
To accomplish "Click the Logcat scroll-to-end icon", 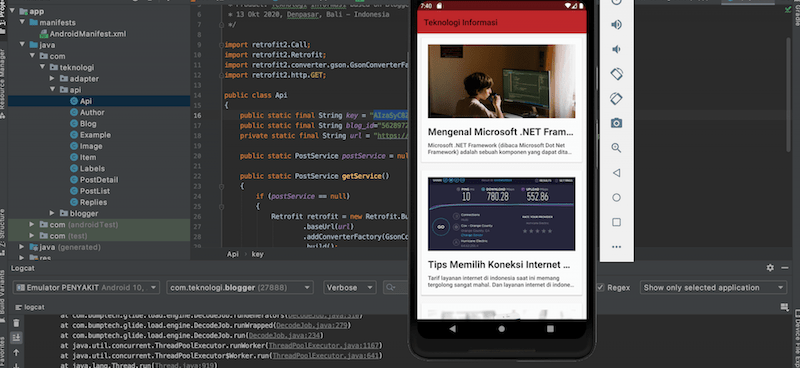I will pos(16,337).
